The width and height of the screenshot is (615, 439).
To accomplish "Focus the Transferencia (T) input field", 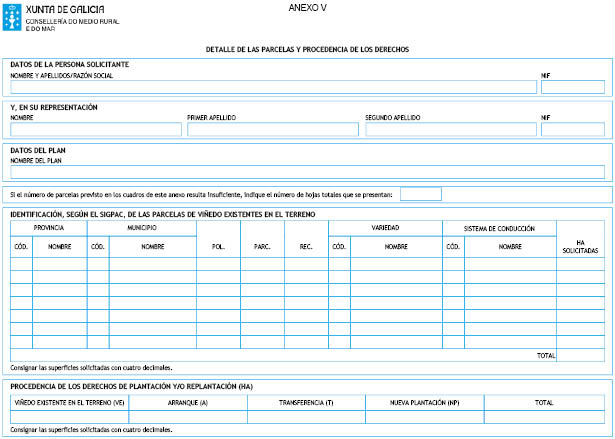I will [x=305, y=416].
